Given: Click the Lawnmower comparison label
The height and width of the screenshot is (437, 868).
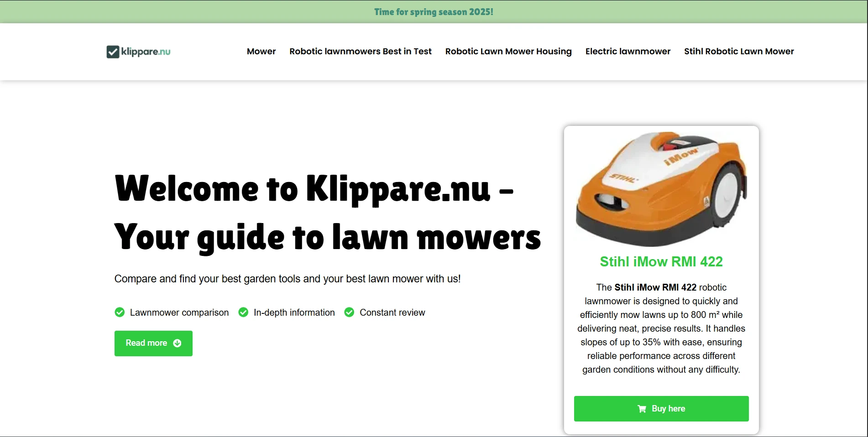Looking at the screenshot, I should coord(179,312).
